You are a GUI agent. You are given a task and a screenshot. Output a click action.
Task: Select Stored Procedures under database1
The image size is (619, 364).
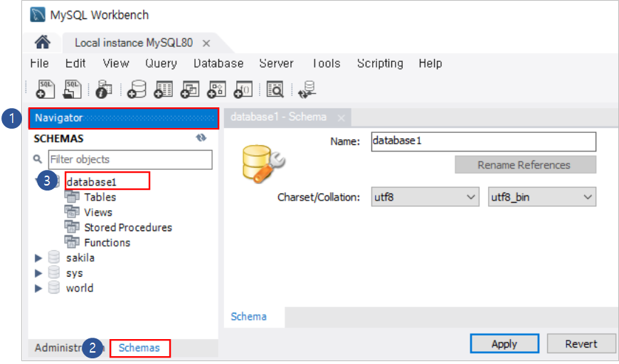point(128,227)
